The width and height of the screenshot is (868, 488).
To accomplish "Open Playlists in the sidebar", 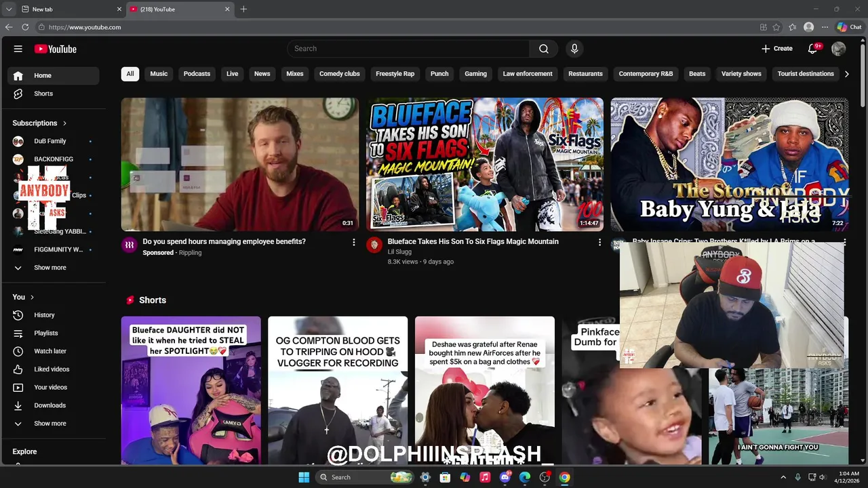I will pyautogui.click(x=53, y=333).
